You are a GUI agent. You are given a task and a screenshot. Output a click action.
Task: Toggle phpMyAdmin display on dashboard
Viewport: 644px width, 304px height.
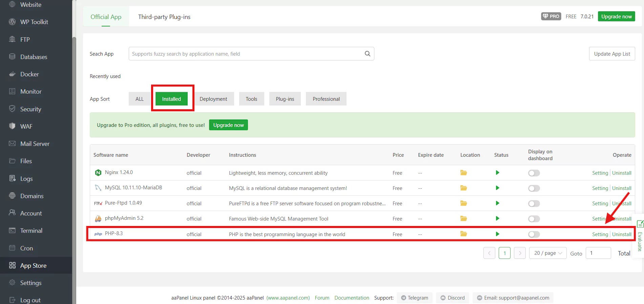click(534, 219)
